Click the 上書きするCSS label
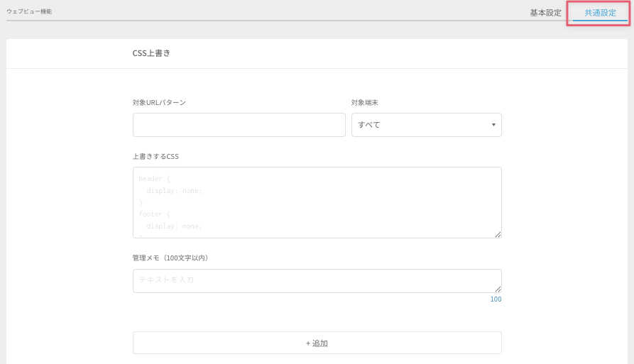This screenshot has height=364, width=634. 155,156
